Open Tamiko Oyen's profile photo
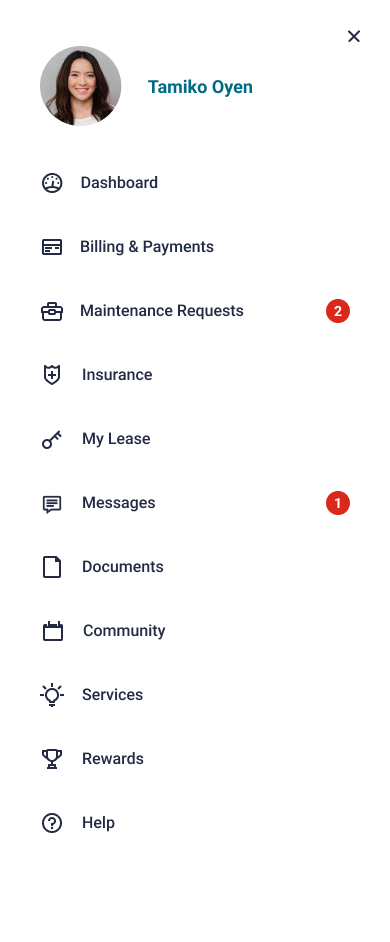This screenshot has width=390, height=942. point(81,86)
